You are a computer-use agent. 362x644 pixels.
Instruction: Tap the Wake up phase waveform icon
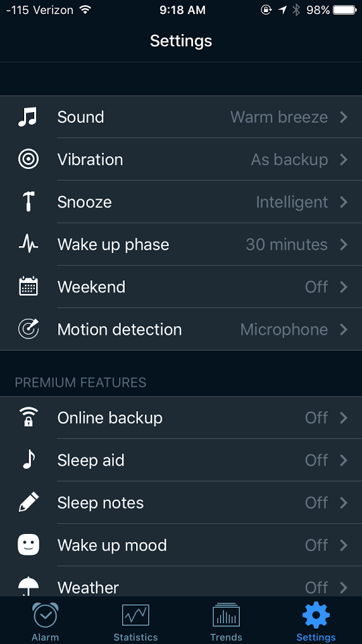[x=28, y=244]
